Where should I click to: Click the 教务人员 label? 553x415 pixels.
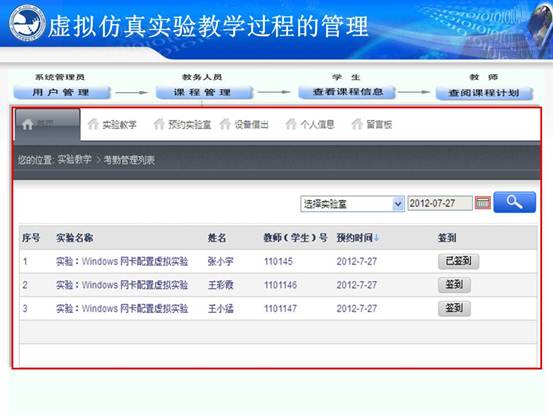pyautogui.click(x=202, y=77)
